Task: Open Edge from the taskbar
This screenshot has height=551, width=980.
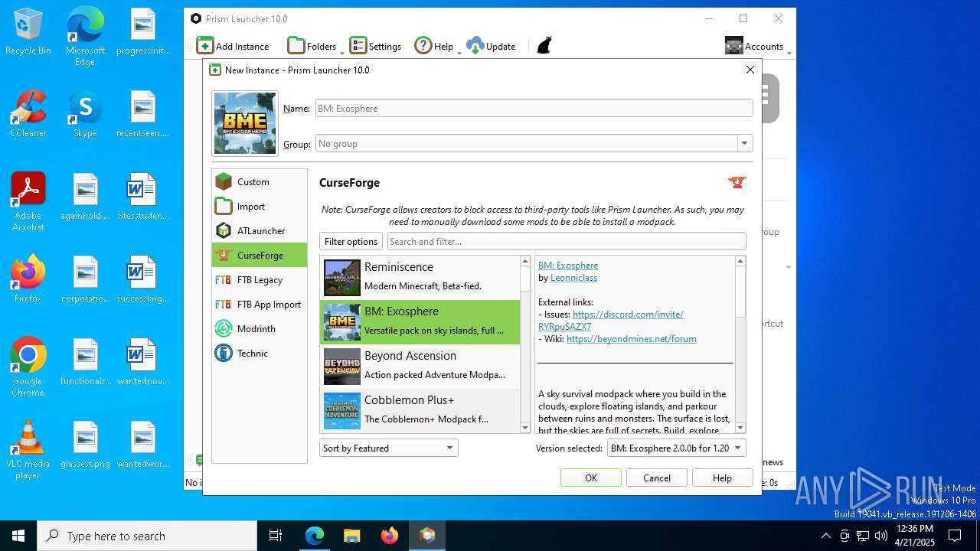Action: [x=315, y=536]
